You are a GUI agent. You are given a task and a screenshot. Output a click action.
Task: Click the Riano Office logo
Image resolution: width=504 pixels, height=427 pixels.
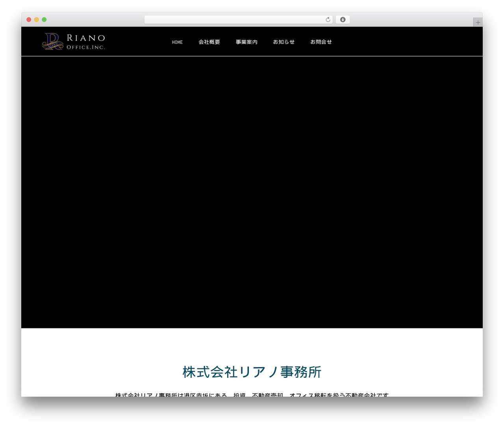coord(74,42)
